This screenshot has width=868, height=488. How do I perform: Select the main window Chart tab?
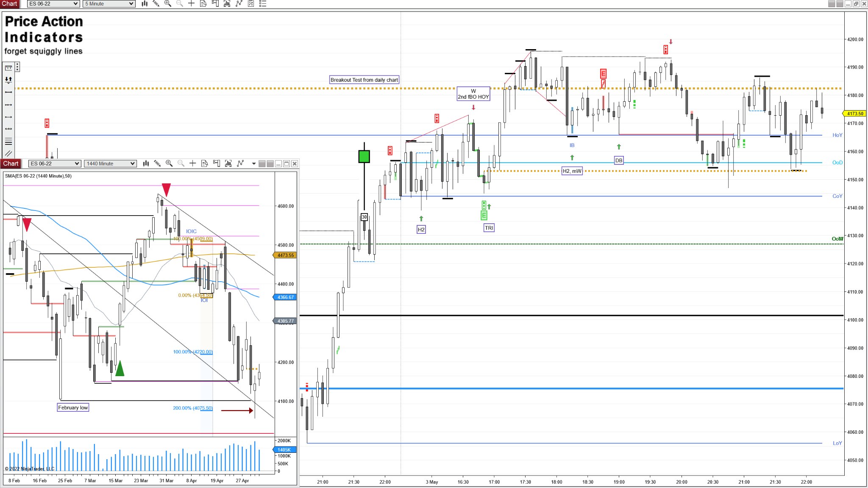(10, 4)
